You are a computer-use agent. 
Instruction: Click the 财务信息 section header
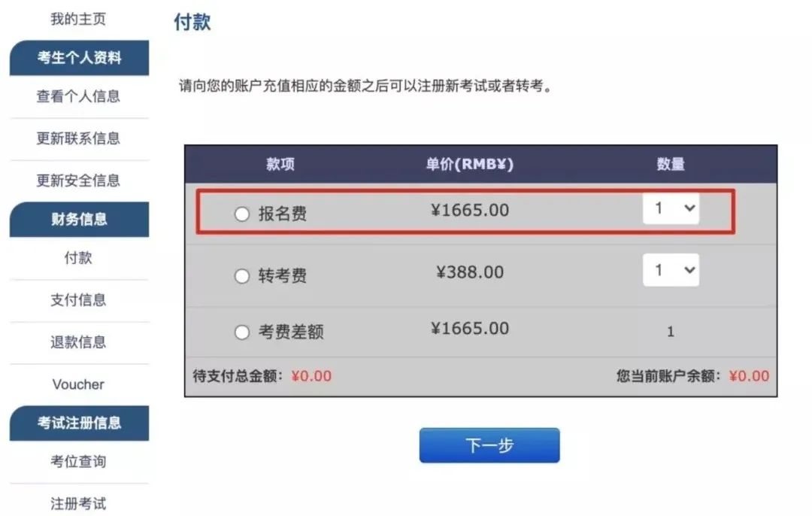click(x=79, y=220)
